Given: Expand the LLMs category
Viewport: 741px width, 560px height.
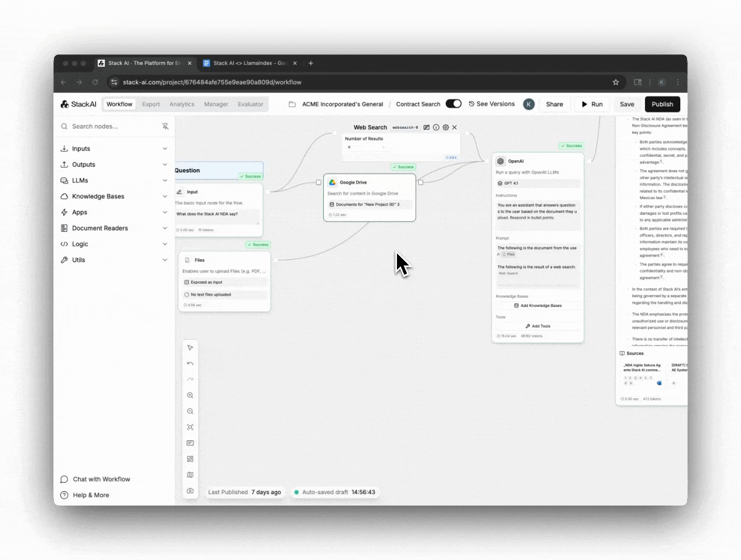Looking at the screenshot, I should point(114,180).
